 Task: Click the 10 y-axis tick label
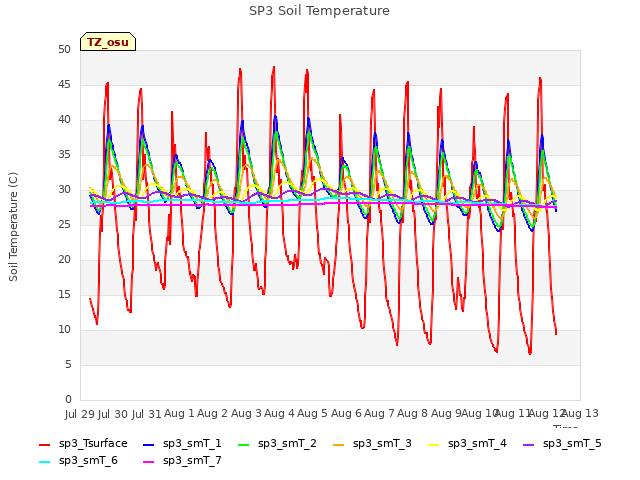(x=64, y=329)
